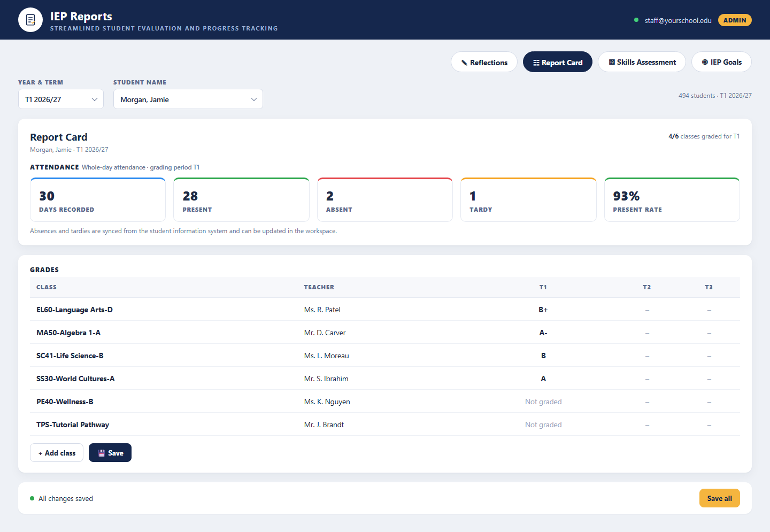The width and height of the screenshot is (770, 532).
Task: Click Not graded for TPS-Tutorial Pathway
Action: (543, 425)
